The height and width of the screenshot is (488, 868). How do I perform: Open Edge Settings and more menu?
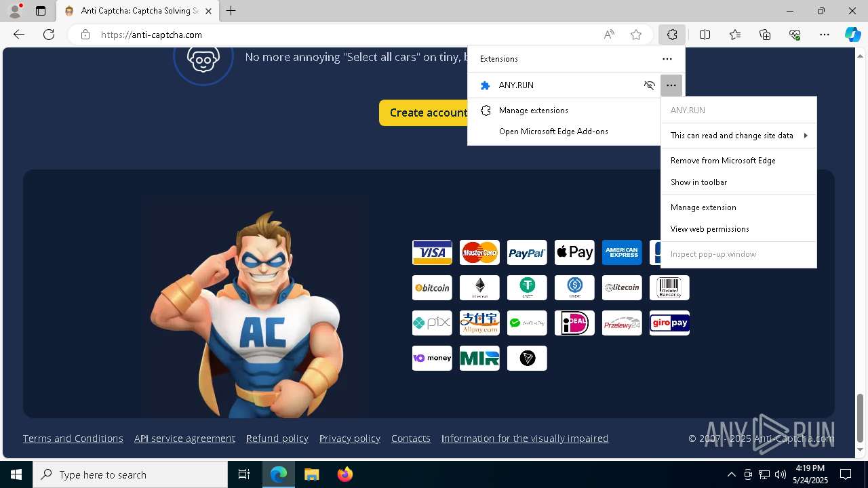825,35
